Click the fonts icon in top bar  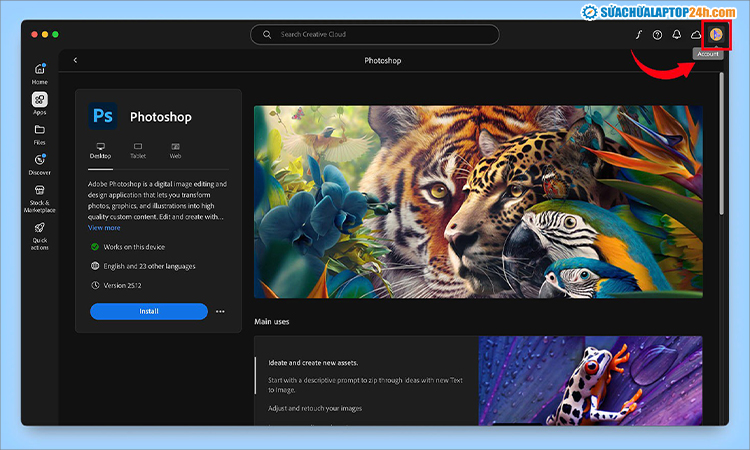coord(638,34)
